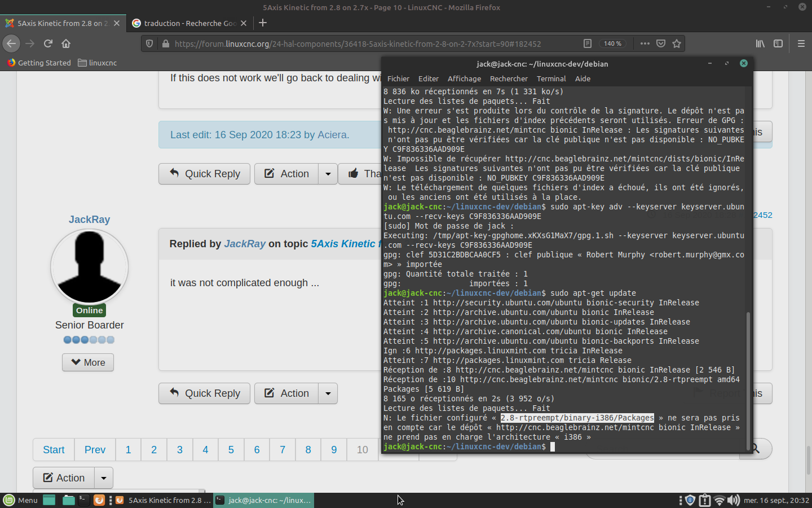
Task: Close the 5Axis Kinetic tab
Action: pos(117,23)
